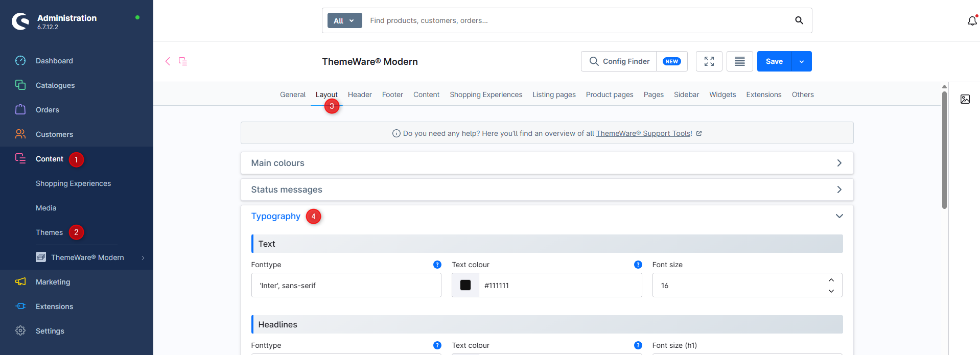Click the black Text colour swatch
The image size is (980, 355).
(x=465, y=285)
